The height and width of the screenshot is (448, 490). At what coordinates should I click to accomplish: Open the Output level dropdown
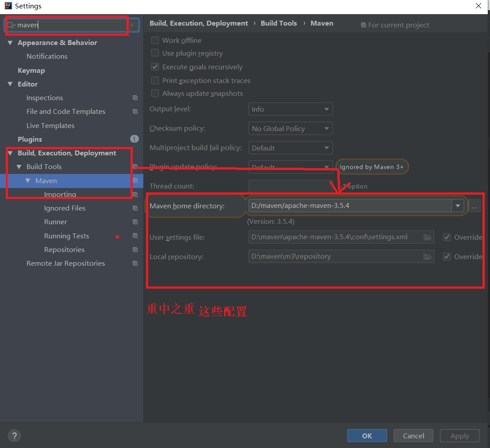(326, 109)
